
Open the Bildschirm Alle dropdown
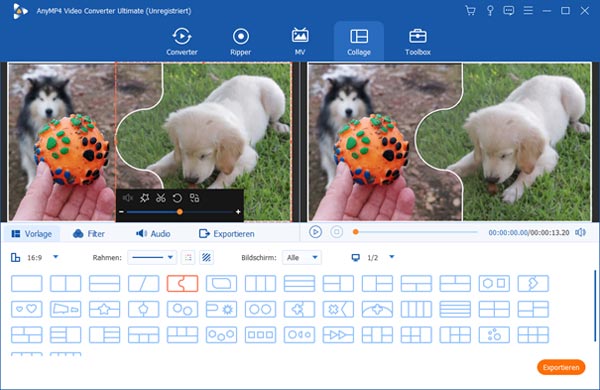[302, 258]
